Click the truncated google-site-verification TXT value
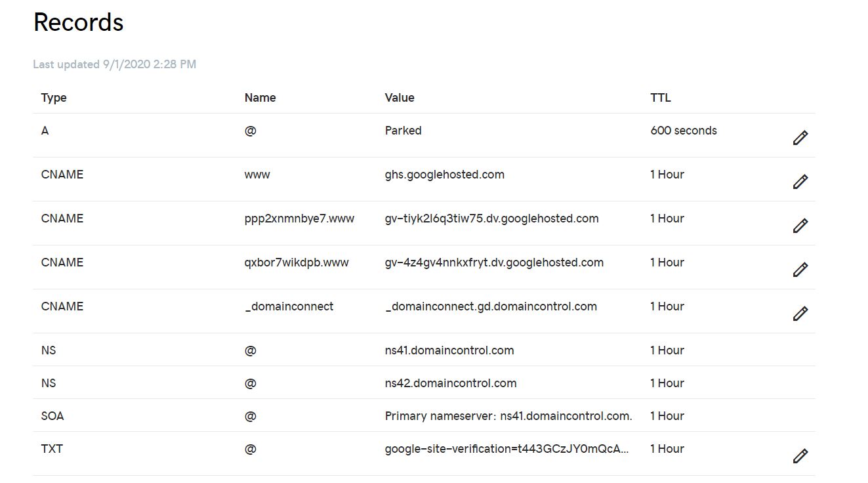This screenshot has width=868, height=483. click(506, 449)
